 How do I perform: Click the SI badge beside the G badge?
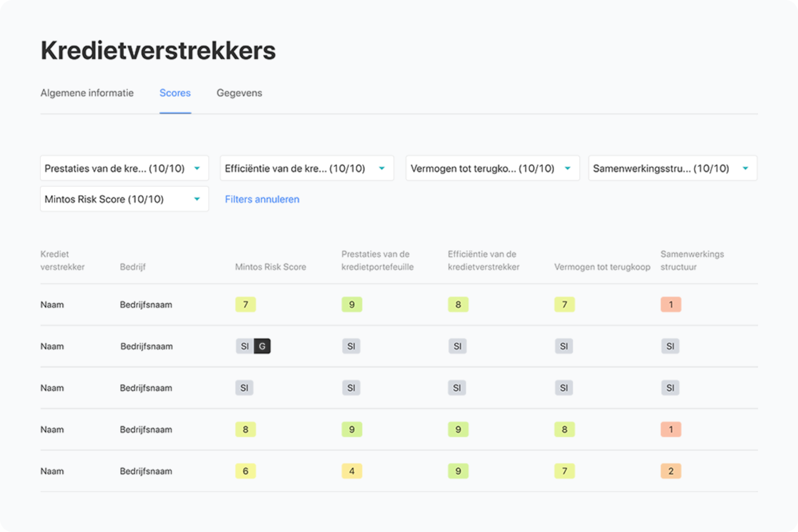point(245,346)
